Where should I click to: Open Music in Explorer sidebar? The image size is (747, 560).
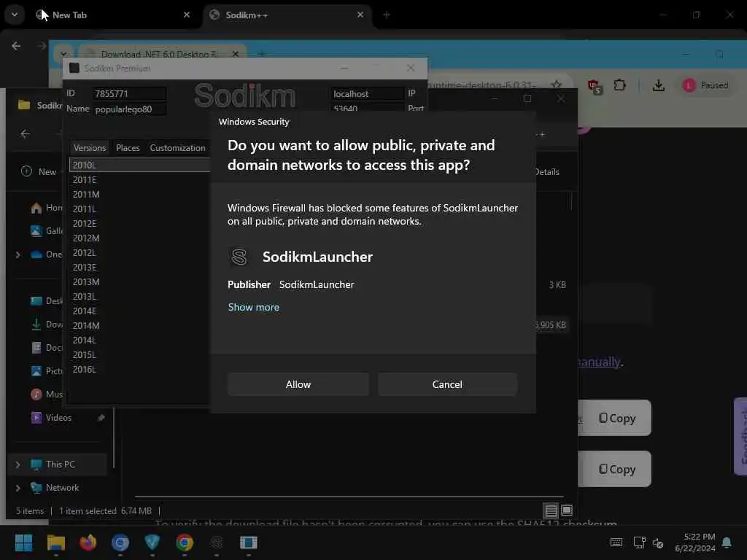47,394
